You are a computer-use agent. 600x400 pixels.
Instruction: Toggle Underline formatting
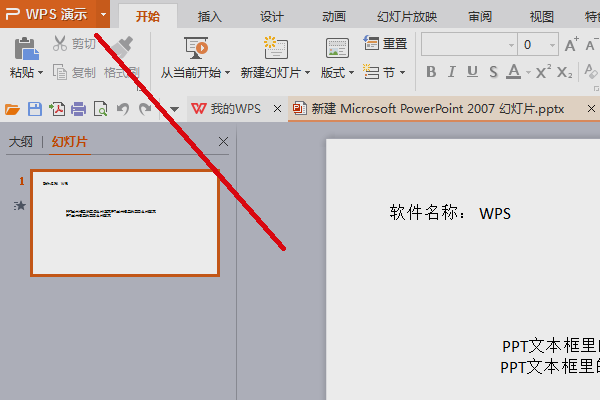(x=472, y=72)
